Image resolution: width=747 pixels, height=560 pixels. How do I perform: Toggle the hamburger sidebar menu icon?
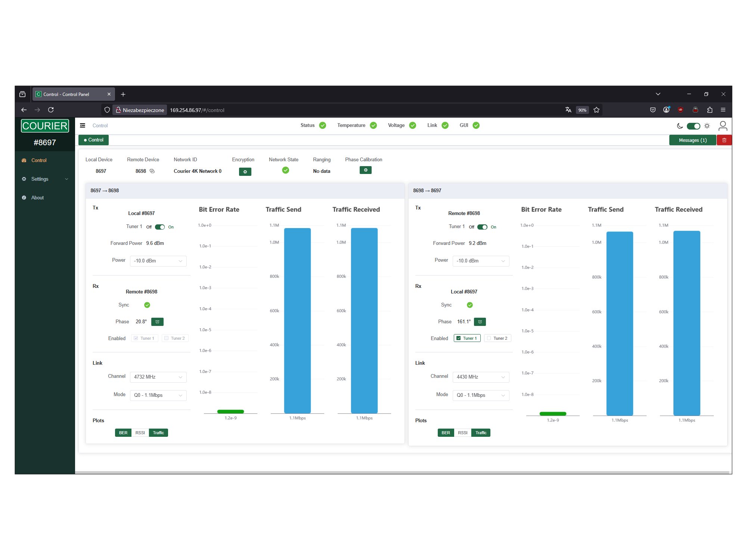(83, 125)
